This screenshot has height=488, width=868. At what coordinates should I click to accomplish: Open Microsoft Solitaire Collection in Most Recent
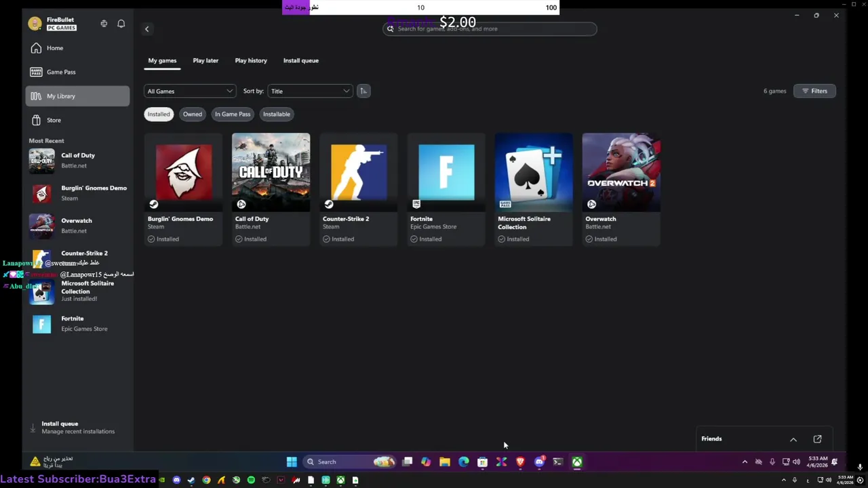(x=77, y=291)
